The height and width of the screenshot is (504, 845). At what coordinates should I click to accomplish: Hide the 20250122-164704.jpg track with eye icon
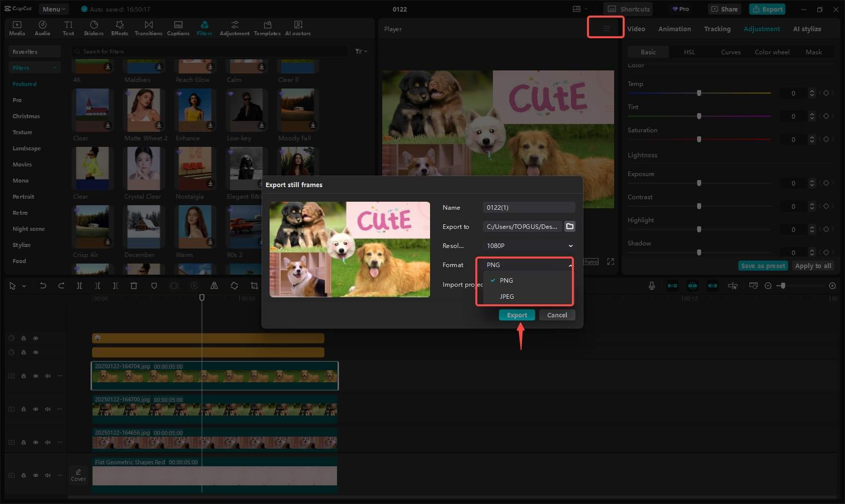pos(36,376)
